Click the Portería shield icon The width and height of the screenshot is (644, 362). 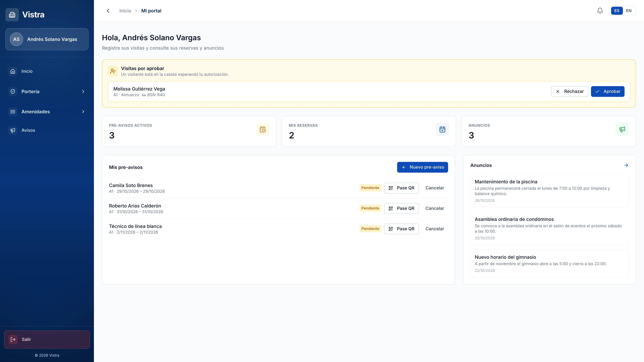tap(13, 92)
